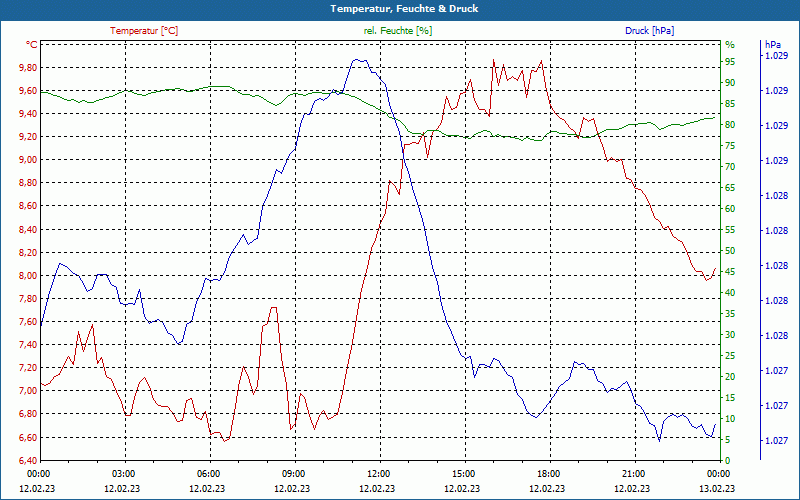
Task: Click the green "%" axis unit label
Action: click(x=730, y=45)
